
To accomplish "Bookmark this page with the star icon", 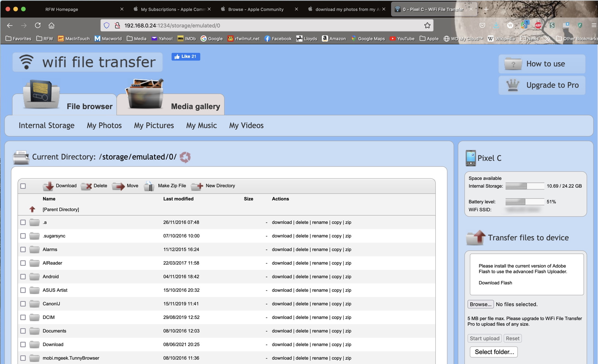I will tap(427, 25).
